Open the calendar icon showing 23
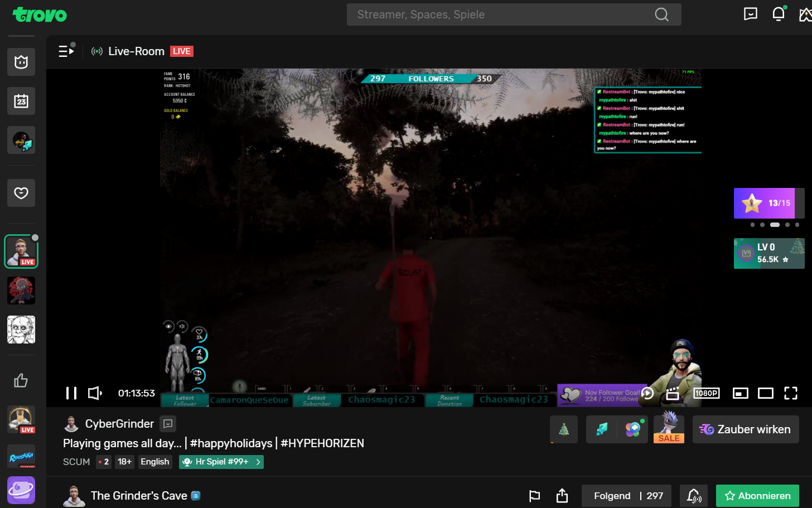The width and height of the screenshot is (812, 508). [21, 101]
